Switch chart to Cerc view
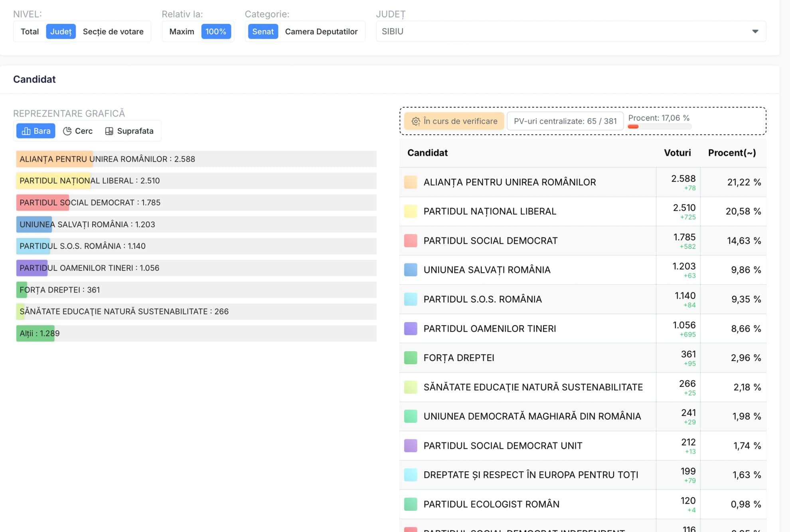This screenshot has width=790, height=532. [78, 131]
